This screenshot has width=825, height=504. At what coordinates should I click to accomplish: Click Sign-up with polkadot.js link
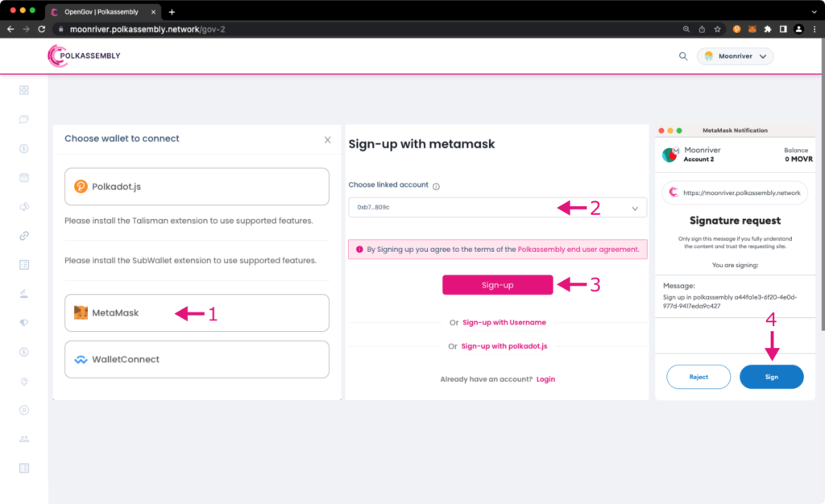pyautogui.click(x=504, y=346)
